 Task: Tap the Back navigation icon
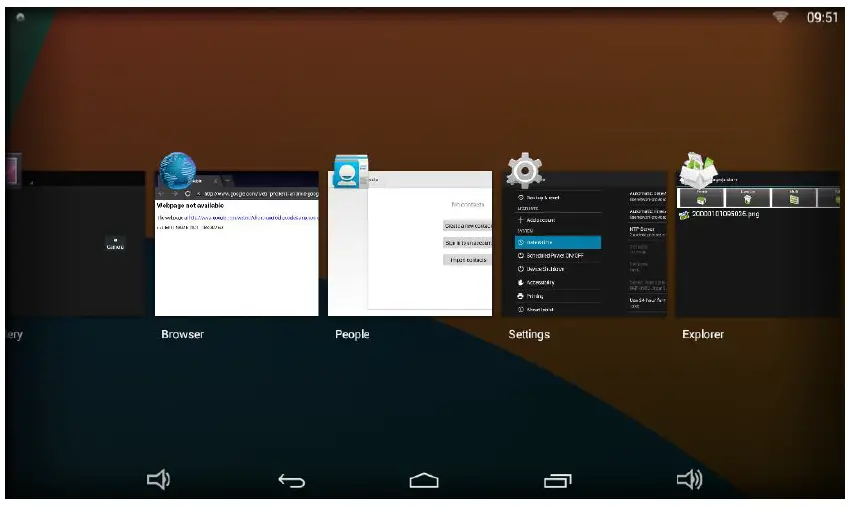click(291, 480)
